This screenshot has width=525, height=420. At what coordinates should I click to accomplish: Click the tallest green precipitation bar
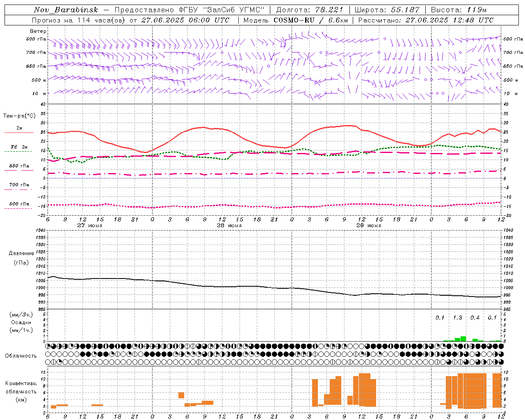tap(463, 339)
